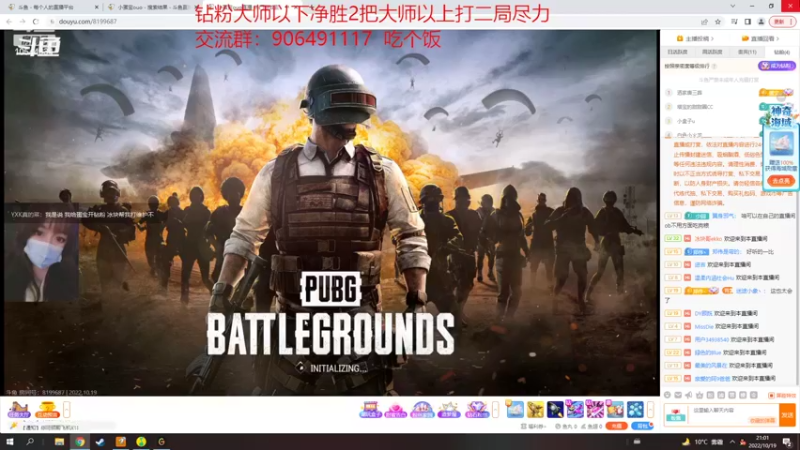Open the taskbar search magnifier
The image size is (800, 450).
click(x=30, y=442)
